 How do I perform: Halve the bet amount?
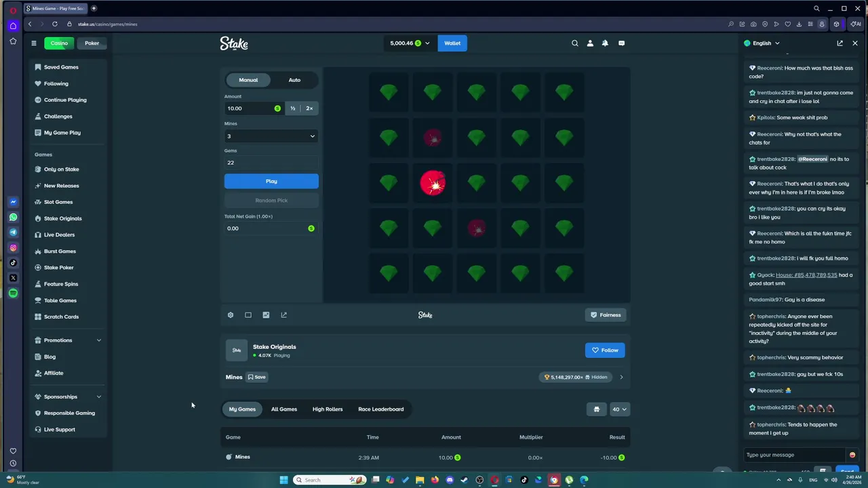click(293, 108)
